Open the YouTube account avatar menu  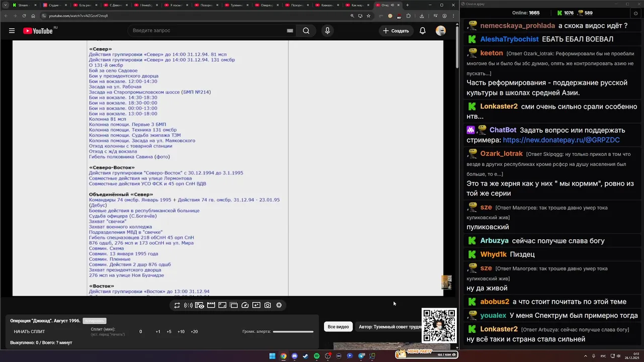click(x=441, y=31)
